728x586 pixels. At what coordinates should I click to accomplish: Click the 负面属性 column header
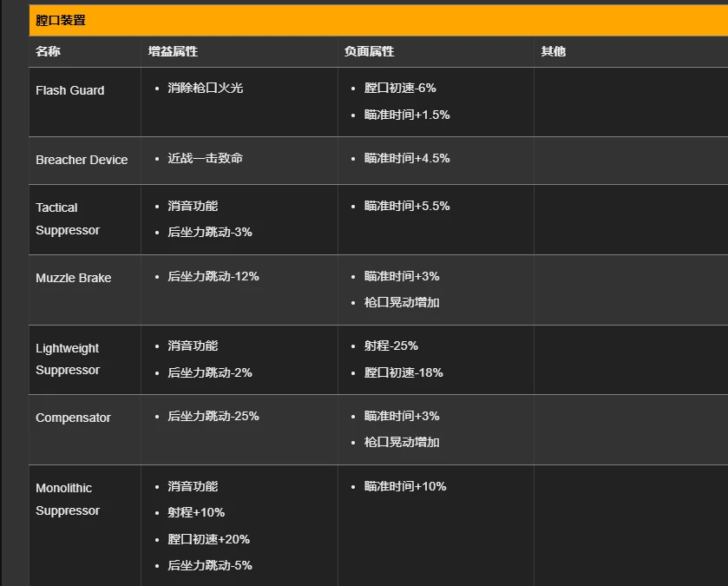[x=370, y=51]
